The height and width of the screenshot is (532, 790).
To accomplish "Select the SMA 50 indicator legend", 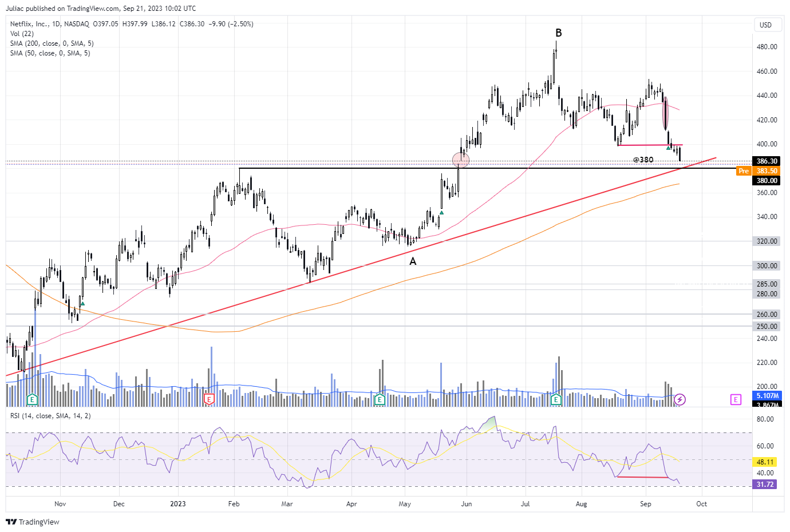I will click(x=50, y=53).
